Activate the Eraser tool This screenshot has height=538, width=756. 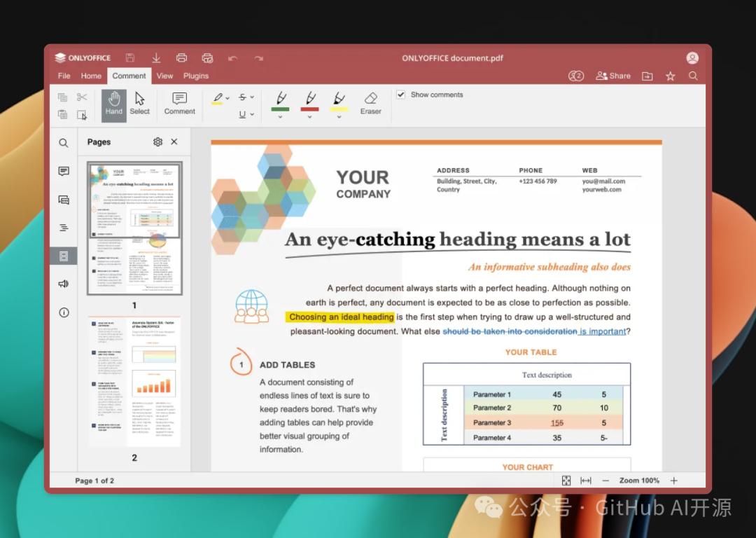[371, 104]
